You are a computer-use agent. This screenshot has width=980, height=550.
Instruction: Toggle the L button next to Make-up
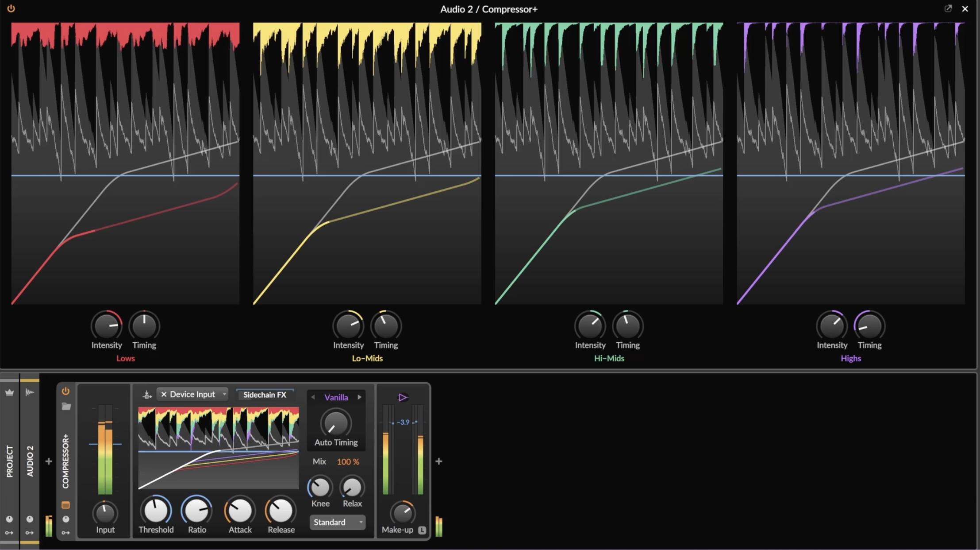[422, 530]
